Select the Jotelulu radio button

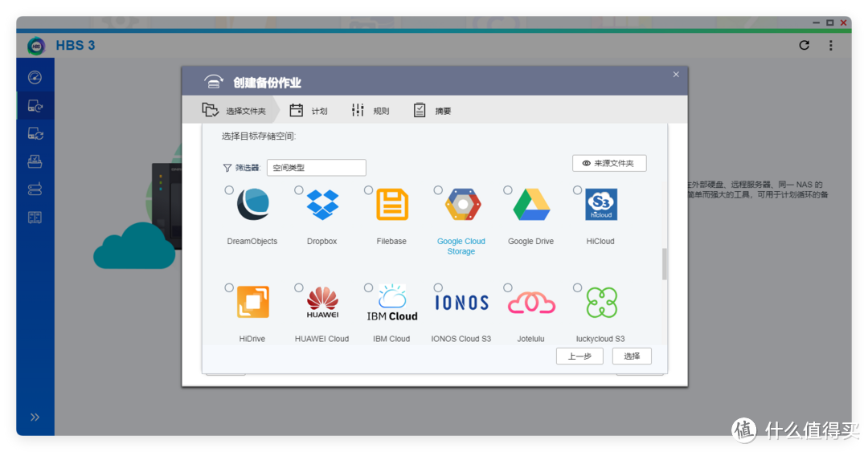click(x=508, y=287)
